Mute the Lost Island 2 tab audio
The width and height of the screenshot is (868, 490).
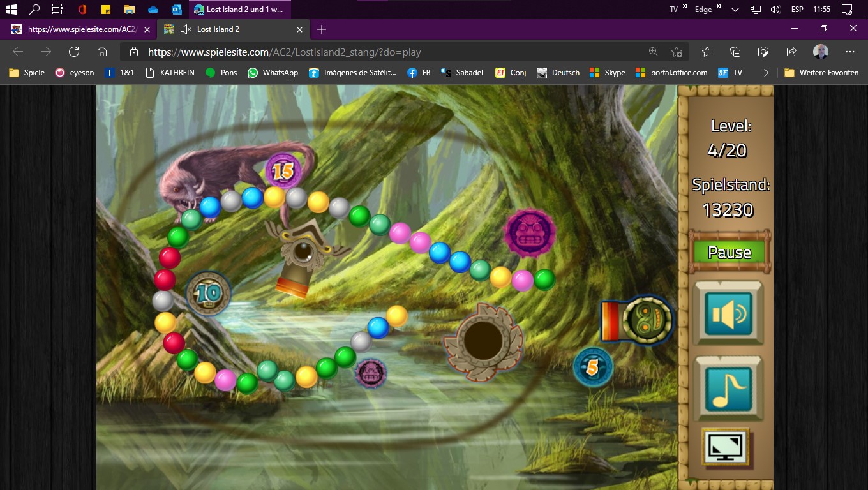coord(186,29)
